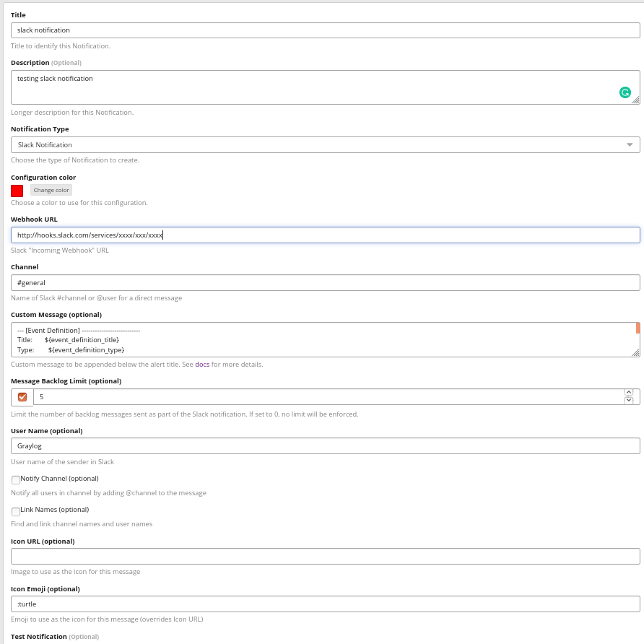
Task: Tick the Link Names checkbox
Action: (x=16, y=511)
